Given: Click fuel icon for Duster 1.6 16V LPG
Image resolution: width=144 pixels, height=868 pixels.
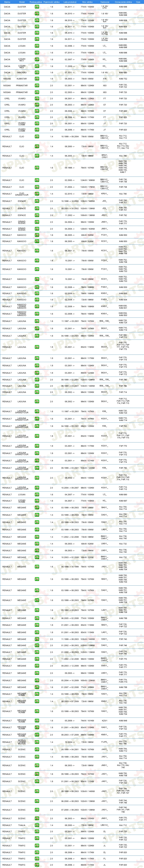Looking at the screenshot, I should (x=37, y=7).
